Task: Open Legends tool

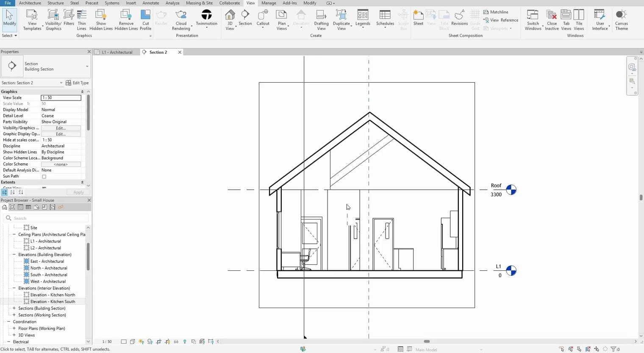Action: 363,18
